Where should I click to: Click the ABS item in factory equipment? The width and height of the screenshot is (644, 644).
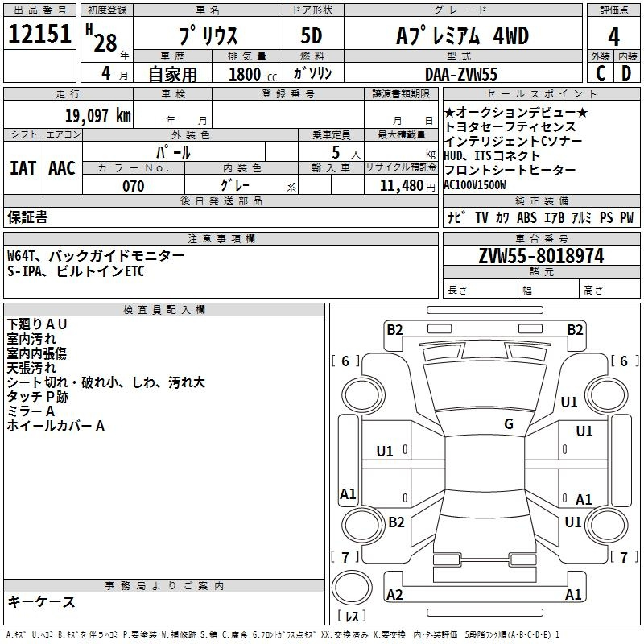pos(526,217)
